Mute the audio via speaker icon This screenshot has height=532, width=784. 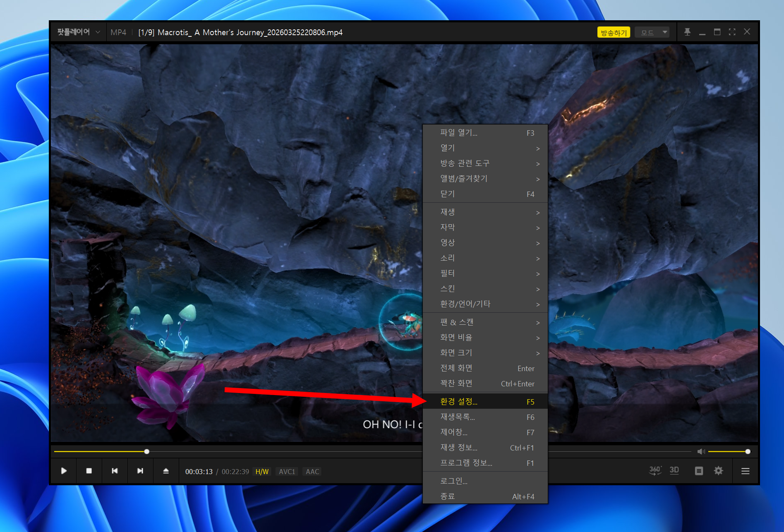click(x=701, y=451)
